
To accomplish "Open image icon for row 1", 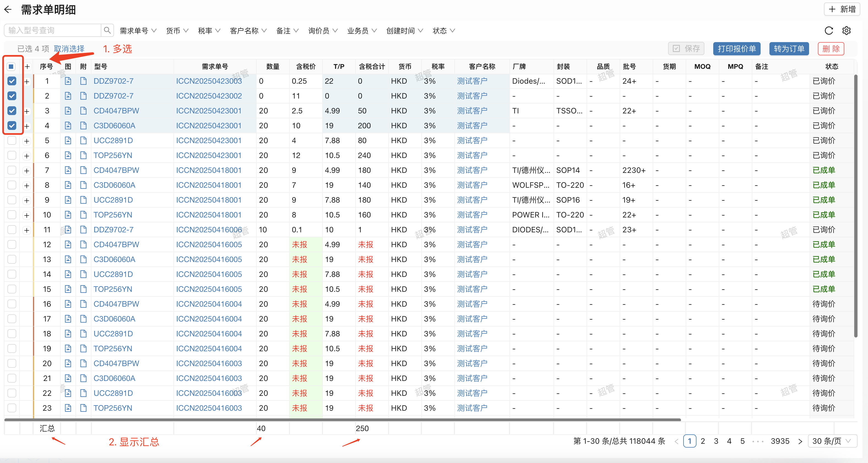I will (x=68, y=81).
